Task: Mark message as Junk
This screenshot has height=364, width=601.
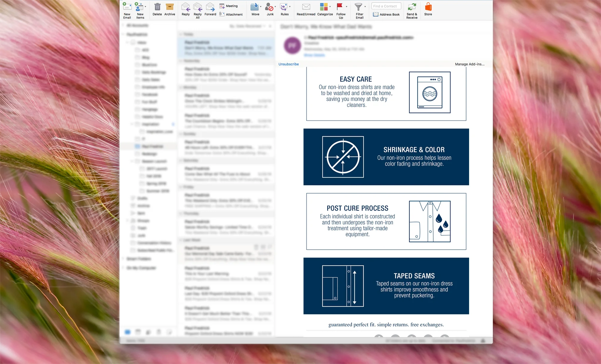Action: 270,9
